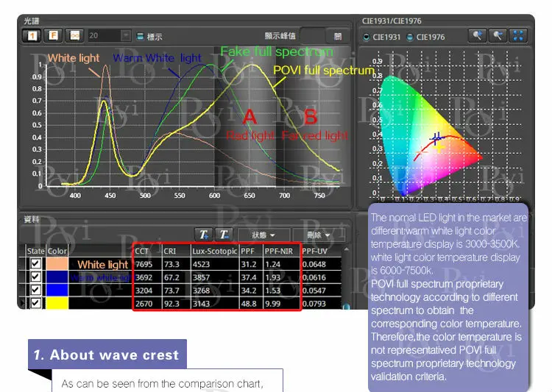Select the PPF cell showing 48.8

(x=251, y=303)
